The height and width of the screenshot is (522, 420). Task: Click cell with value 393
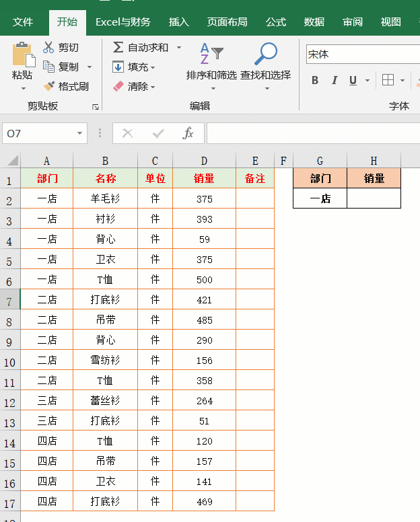(204, 219)
